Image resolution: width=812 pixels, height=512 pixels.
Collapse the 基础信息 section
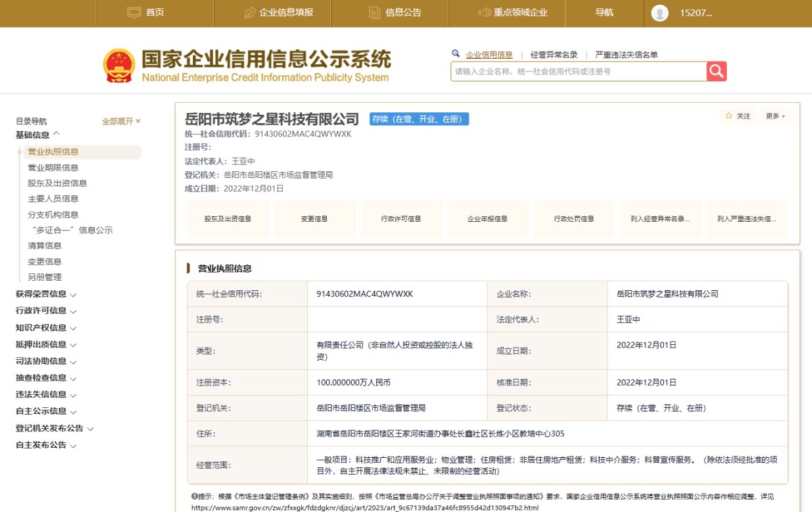[38, 135]
